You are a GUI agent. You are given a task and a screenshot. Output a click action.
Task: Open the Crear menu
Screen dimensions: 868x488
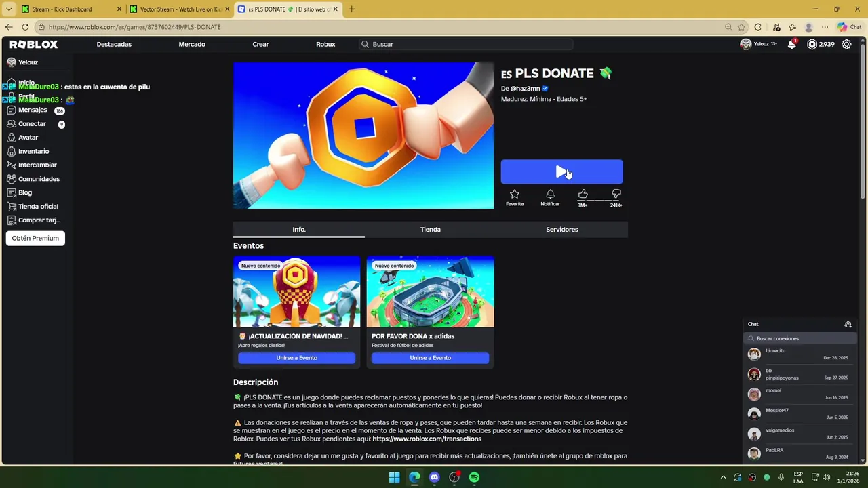point(260,44)
